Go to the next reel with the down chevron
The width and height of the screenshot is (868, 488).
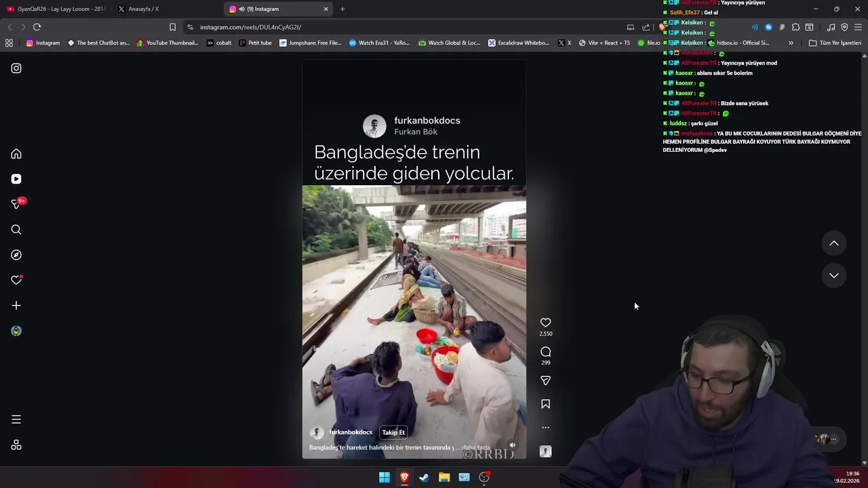834,275
